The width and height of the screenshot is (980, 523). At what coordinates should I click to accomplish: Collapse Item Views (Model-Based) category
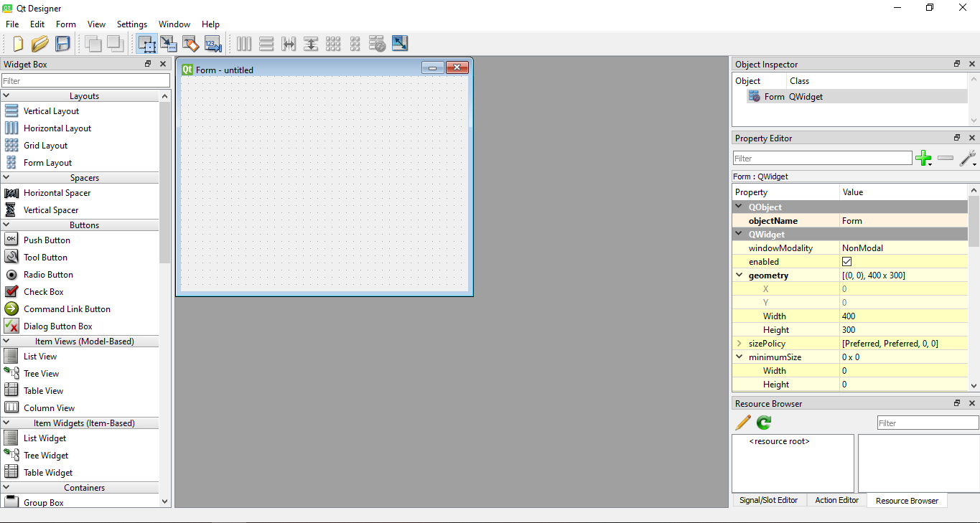6,341
